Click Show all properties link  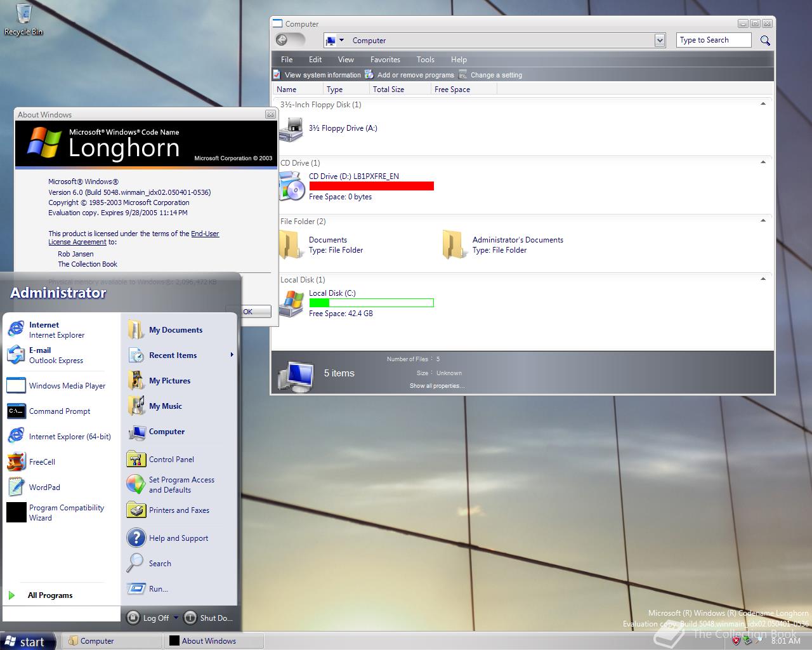coord(436,386)
